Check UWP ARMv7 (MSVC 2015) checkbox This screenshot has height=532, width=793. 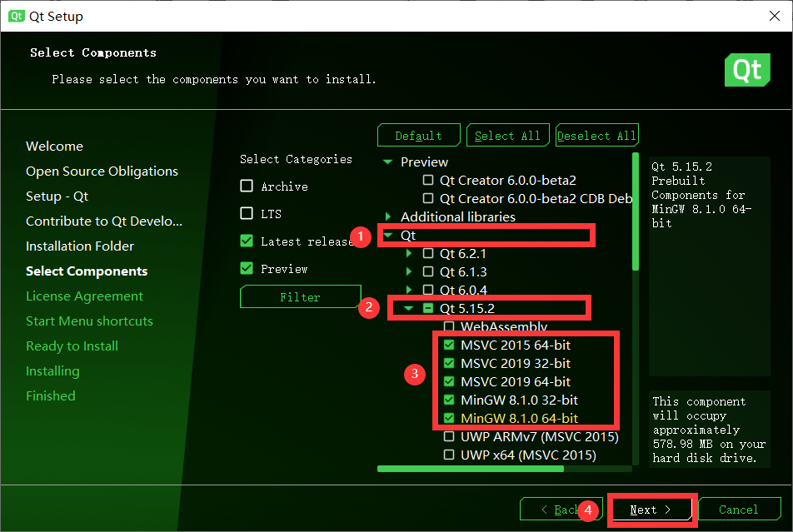pyautogui.click(x=449, y=436)
